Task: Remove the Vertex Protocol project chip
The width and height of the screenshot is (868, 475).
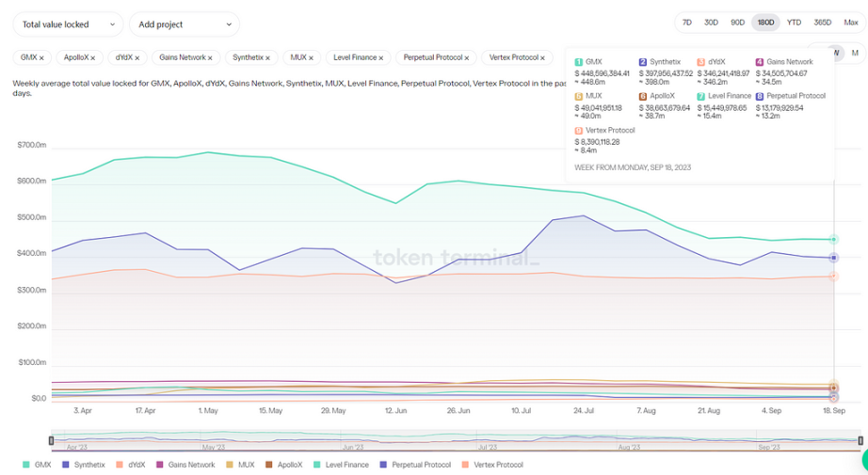Action: click(542, 58)
